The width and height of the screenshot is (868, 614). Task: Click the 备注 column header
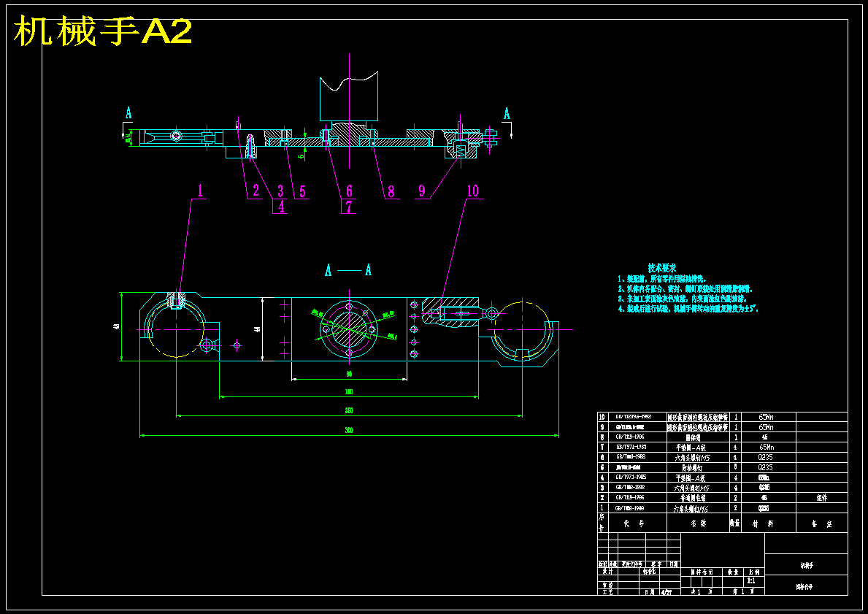821,523
